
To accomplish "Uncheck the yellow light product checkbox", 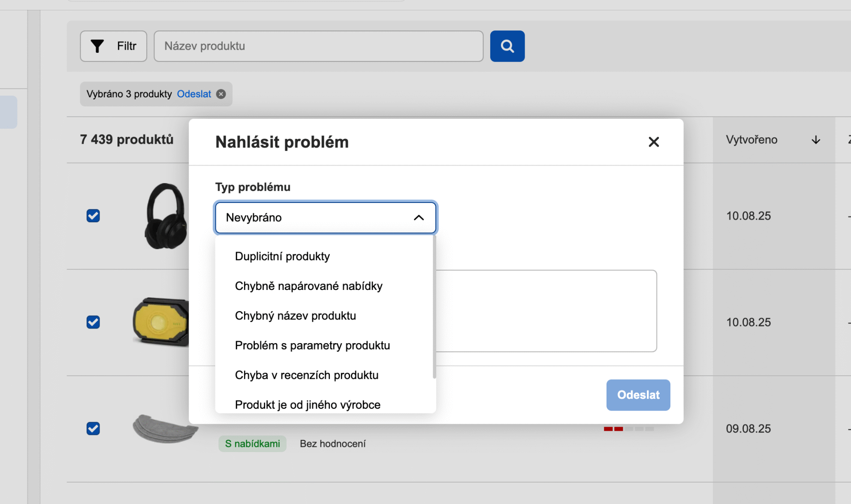I will (93, 322).
